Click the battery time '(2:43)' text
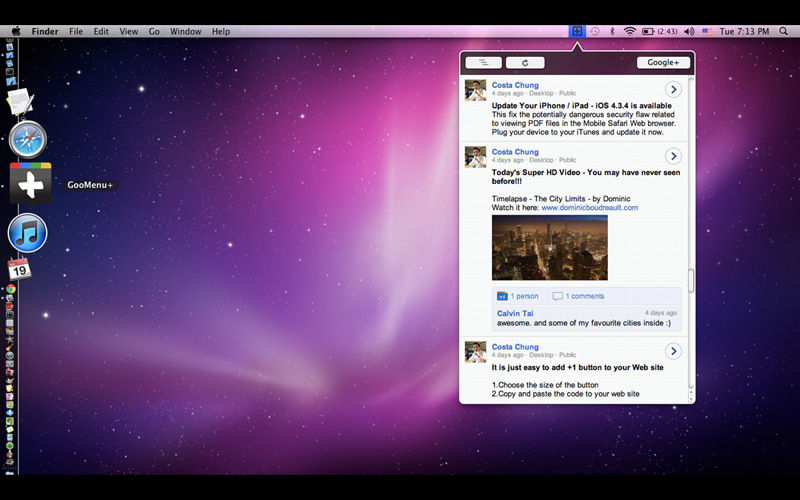The width and height of the screenshot is (800, 500). (667, 31)
